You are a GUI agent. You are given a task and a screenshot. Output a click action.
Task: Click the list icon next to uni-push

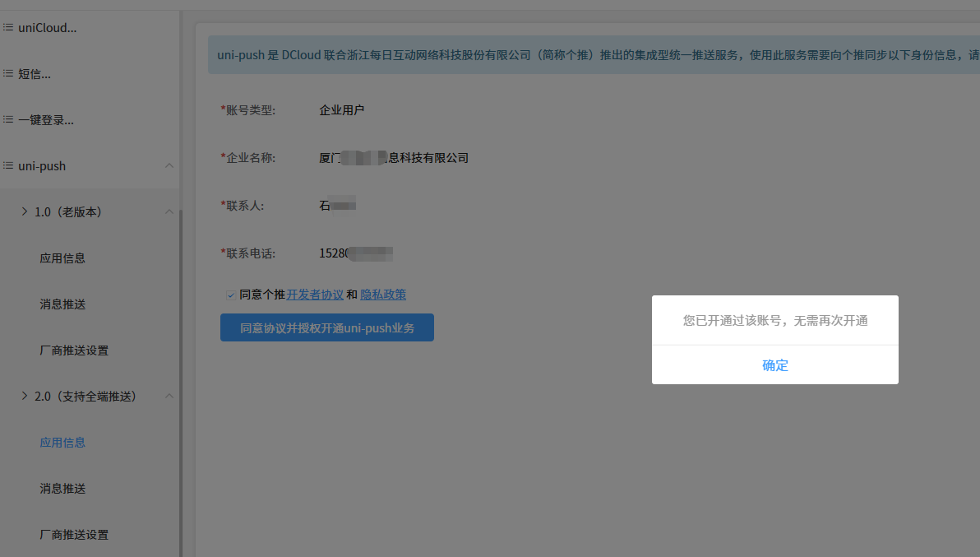[8, 166]
